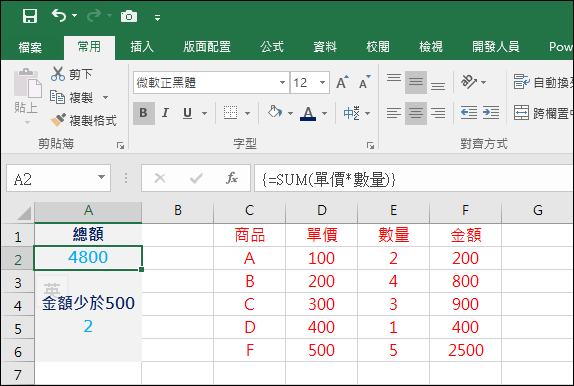Viewport: 574px width, 386px height.
Task: Click the 複製格式 format painter
Action: (x=83, y=120)
